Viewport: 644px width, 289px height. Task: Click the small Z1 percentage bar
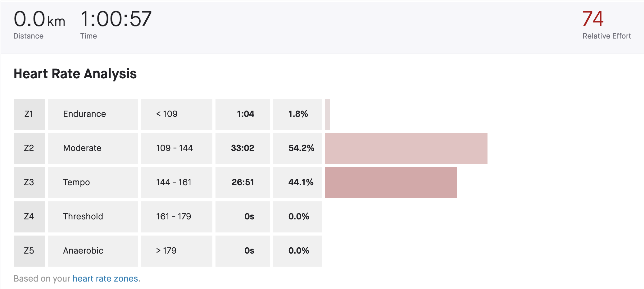point(327,114)
